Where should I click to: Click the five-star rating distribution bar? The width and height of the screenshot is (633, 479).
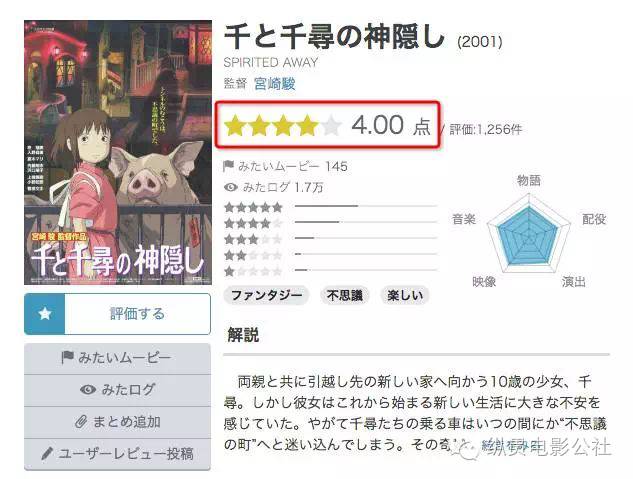coord(366,206)
